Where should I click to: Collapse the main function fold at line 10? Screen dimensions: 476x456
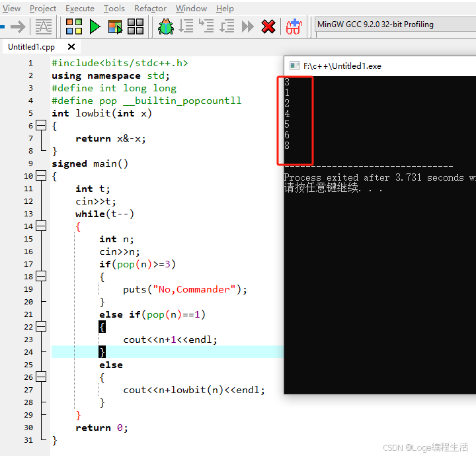coord(41,175)
